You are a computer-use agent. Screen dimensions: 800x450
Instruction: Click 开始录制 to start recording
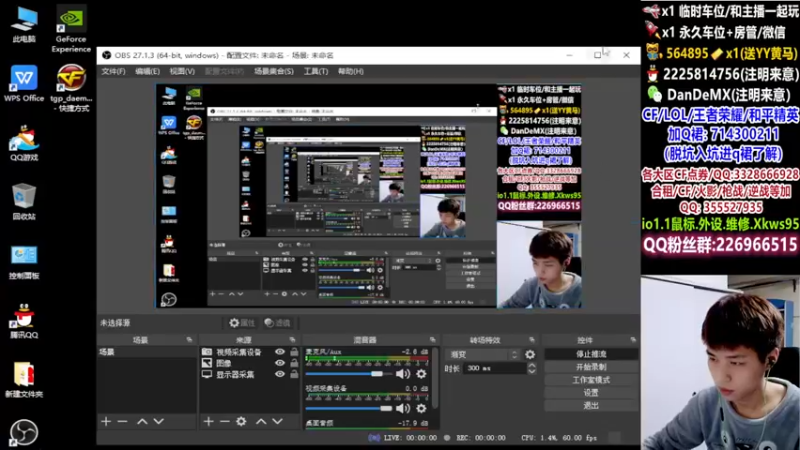tap(591, 367)
